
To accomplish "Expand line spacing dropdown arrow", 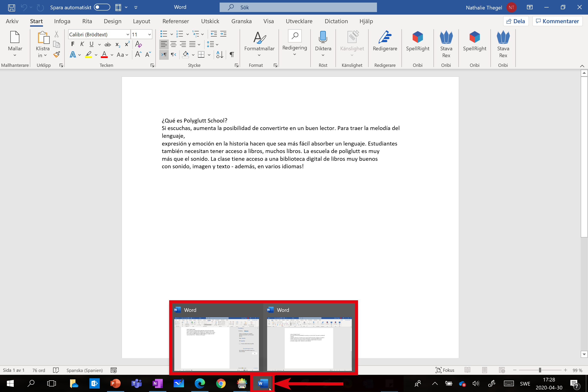I will coord(217,44).
